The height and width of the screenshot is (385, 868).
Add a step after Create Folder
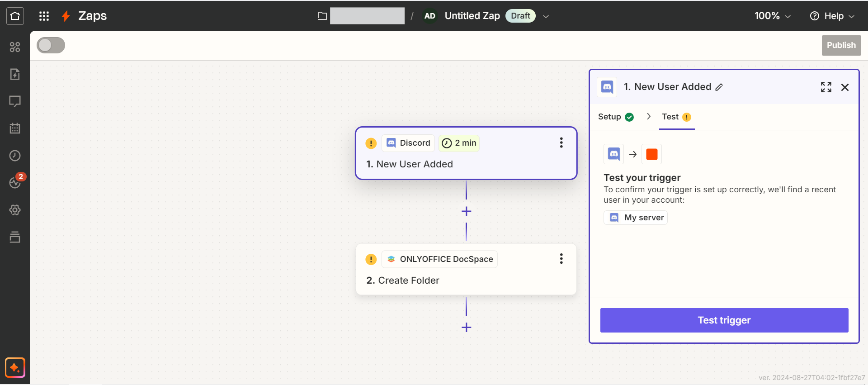tap(466, 328)
